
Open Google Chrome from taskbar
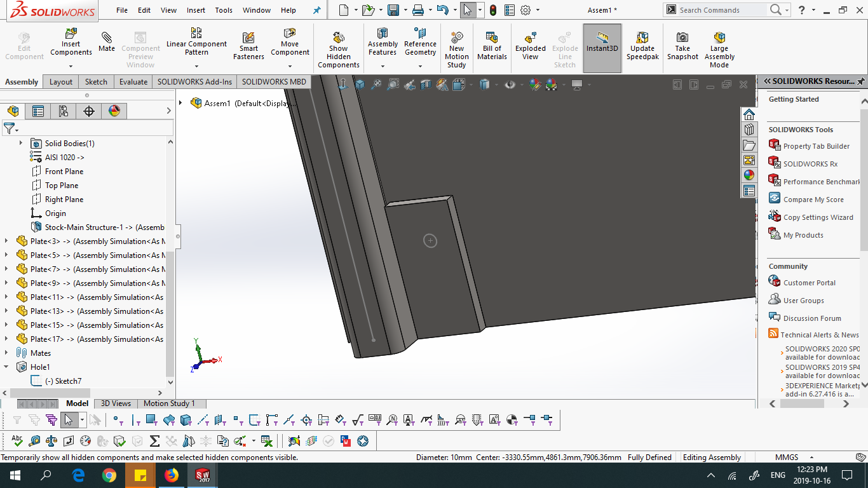109,475
